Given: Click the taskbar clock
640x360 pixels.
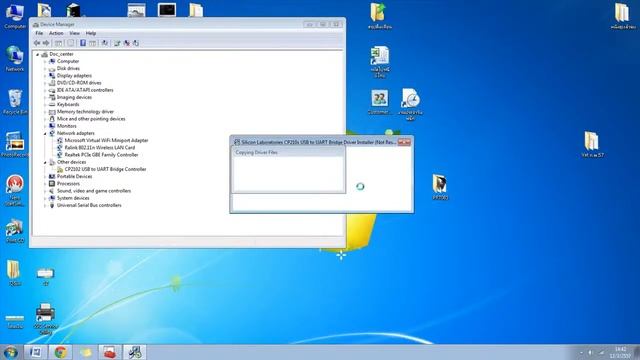Looking at the screenshot, I should 620,352.
